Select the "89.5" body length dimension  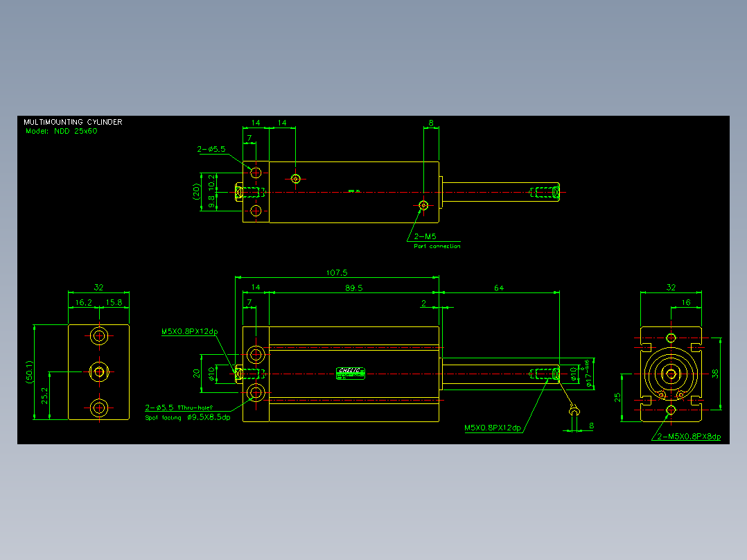(353, 288)
